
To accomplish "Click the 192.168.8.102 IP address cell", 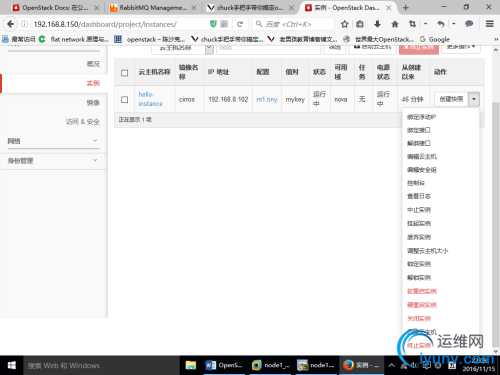I will pyautogui.click(x=228, y=99).
